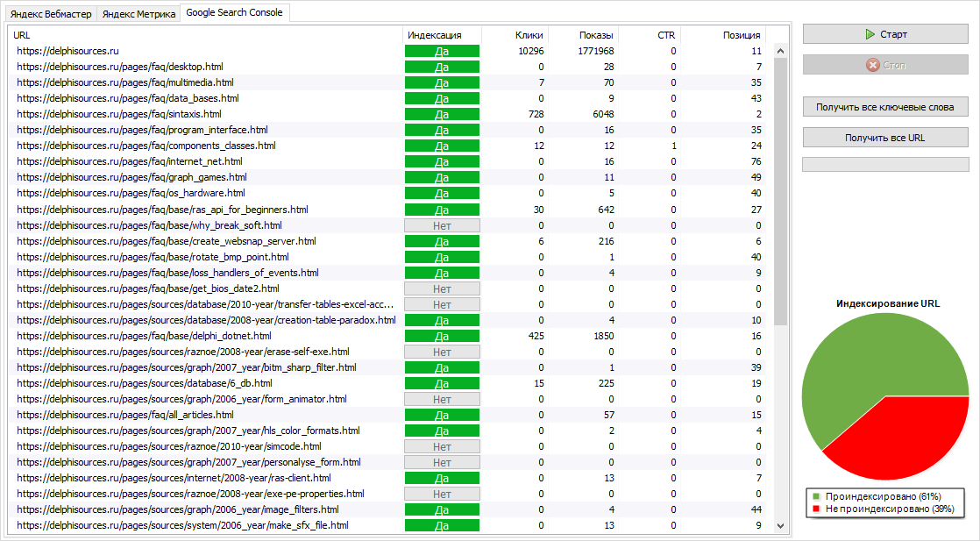
Task: Switch to the Яндекс Вебмастер tab
Action: pyautogui.click(x=51, y=14)
